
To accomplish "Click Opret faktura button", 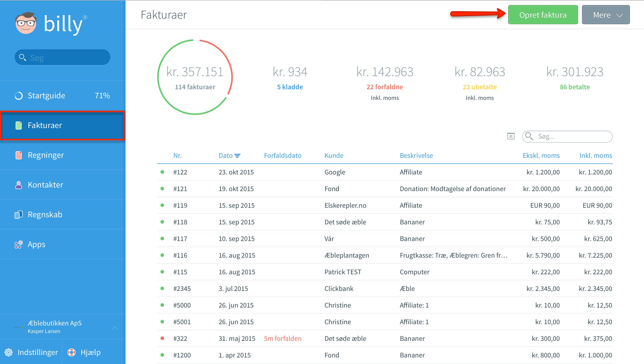I will pos(543,15).
